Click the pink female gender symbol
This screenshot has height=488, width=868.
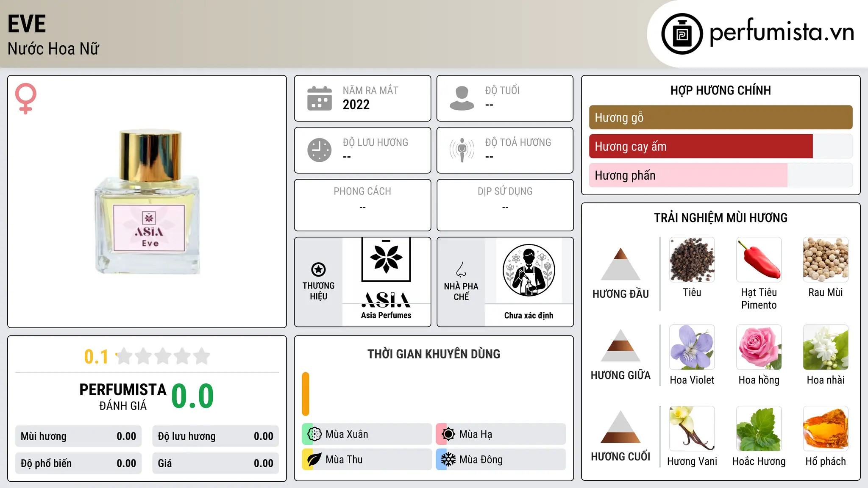(25, 99)
